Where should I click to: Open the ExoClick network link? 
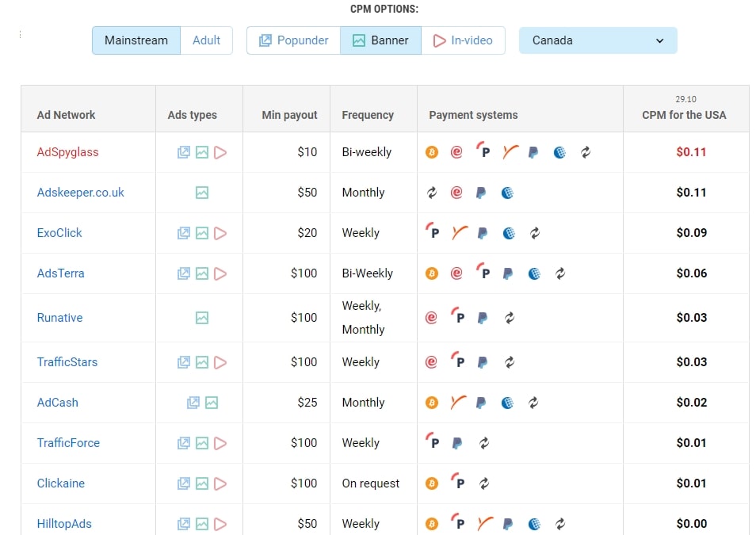click(59, 233)
